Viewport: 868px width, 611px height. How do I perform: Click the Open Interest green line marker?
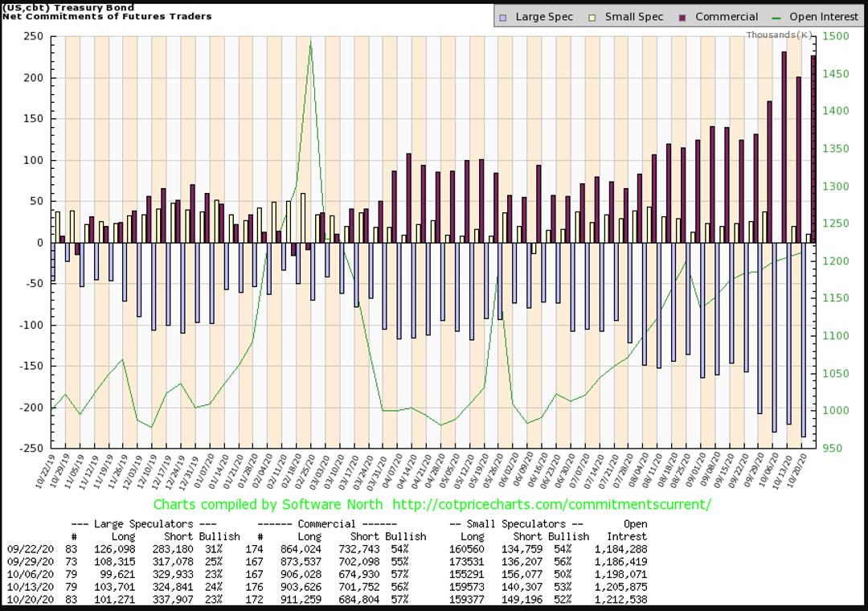(x=776, y=17)
